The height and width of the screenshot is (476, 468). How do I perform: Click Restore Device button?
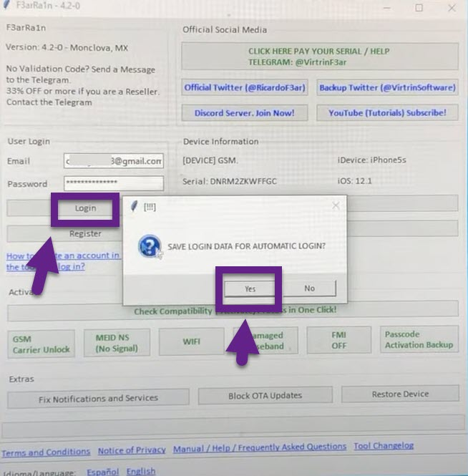click(x=400, y=394)
